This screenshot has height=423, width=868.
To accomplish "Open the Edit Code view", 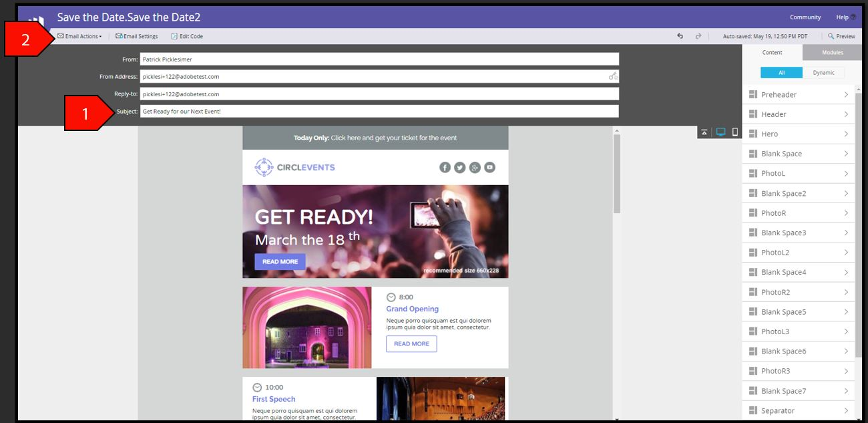I will point(187,36).
